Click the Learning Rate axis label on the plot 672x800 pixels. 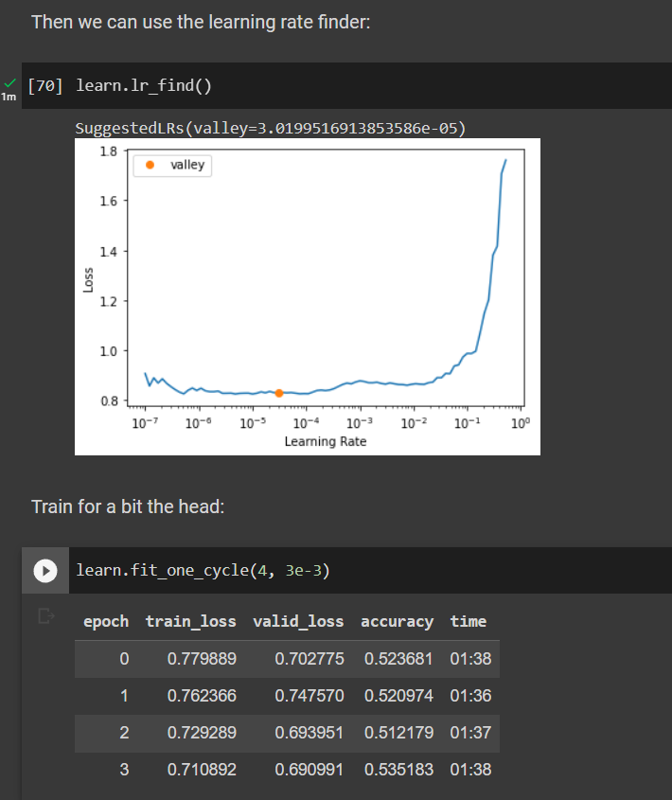point(325,441)
